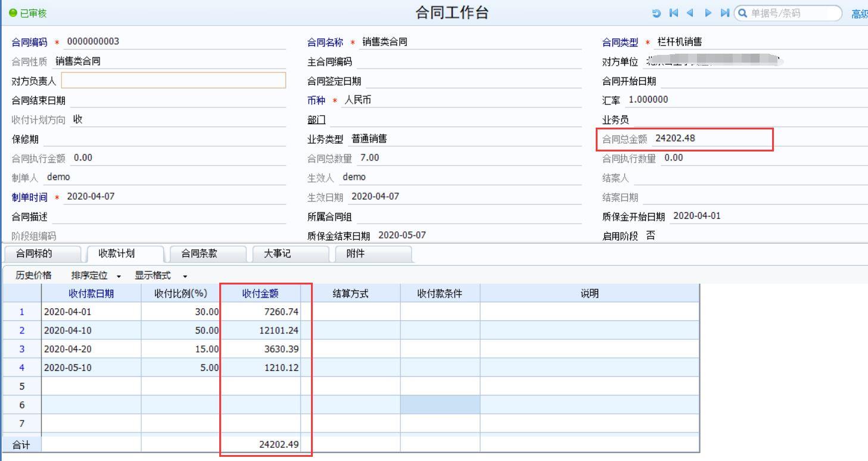Click the 收付款条件 column header
Screen dimensions: 868x461
(x=440, y=293)
